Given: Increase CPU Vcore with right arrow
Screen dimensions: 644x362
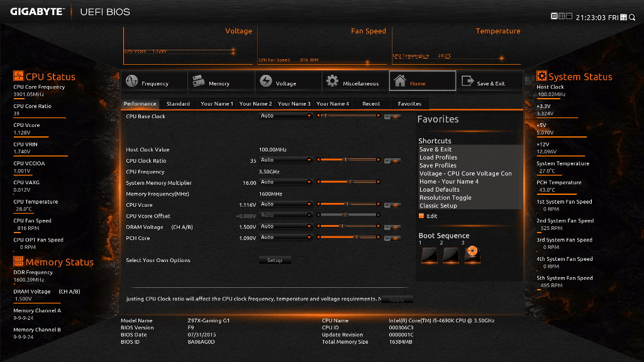Looking at the screenshot, I should 378,204.
